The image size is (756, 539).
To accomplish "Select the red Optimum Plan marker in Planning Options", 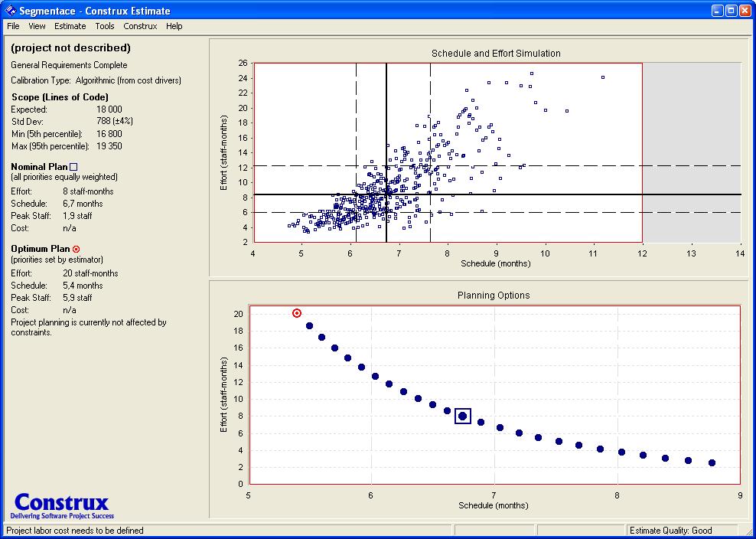I will pyautogui.click(x=297, y=313).
